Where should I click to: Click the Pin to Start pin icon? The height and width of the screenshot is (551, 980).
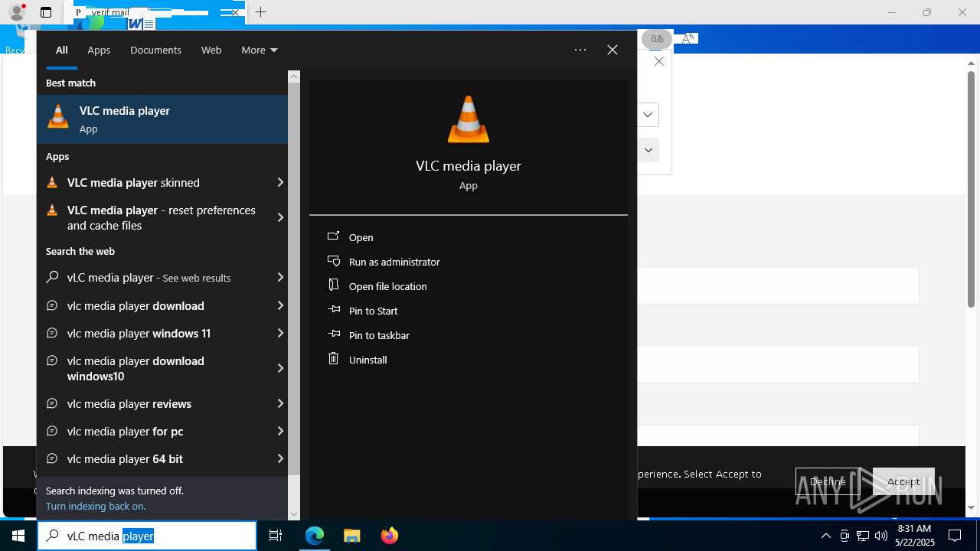coord(333,309)
